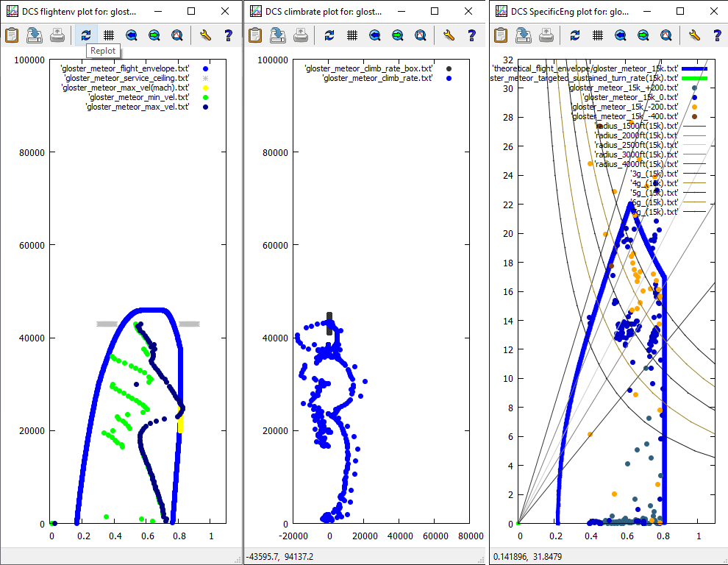Autoscale the SpecificEng plot
Image resolution: width=728 pixels, height=565 pixels.
(x=665, y=35)
